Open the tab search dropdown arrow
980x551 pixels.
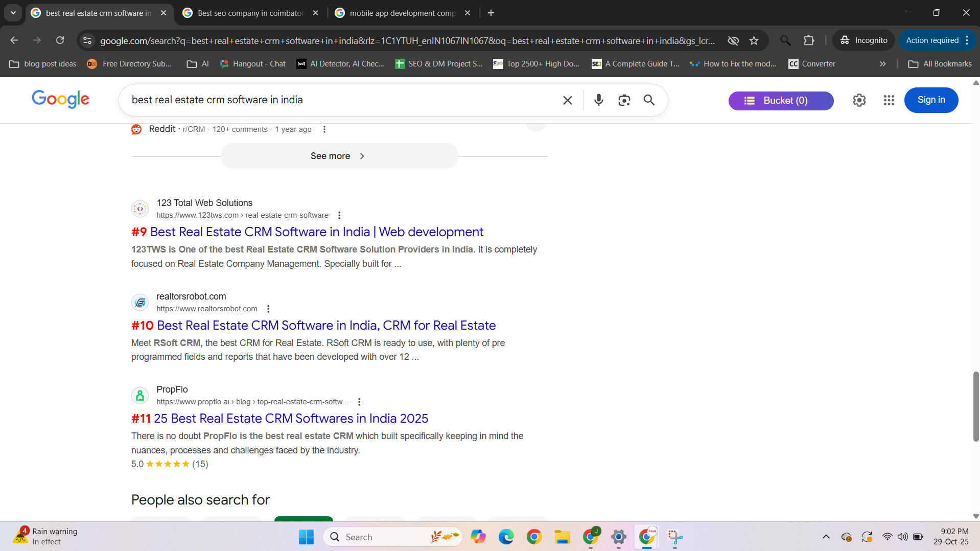(x=13, y=13)
